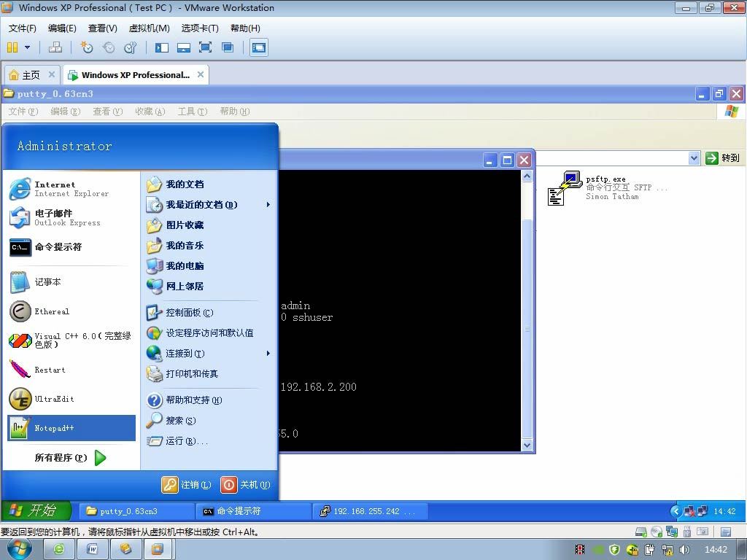Open VMware snapshot manager icon

pyautogui.click(x=130, y=47)
